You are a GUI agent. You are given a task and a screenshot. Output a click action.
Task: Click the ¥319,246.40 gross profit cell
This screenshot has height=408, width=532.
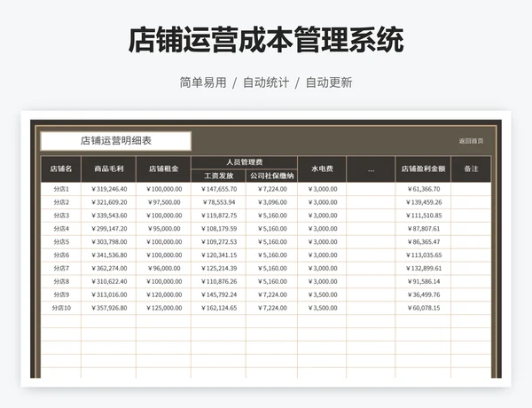tap(108, 189)
